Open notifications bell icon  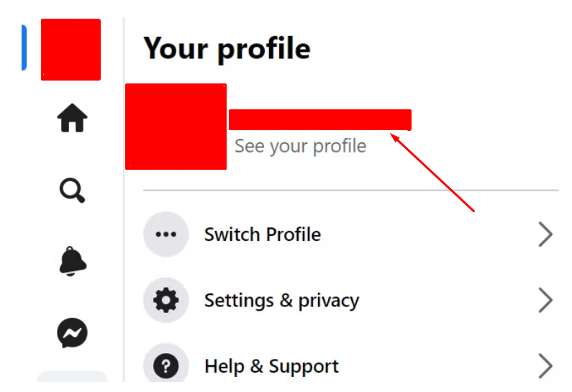click(72, 261)
